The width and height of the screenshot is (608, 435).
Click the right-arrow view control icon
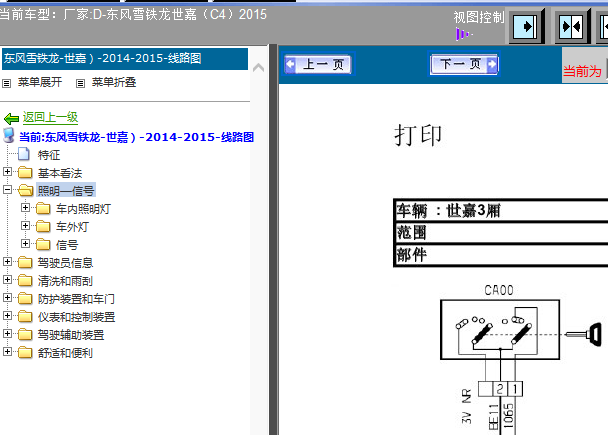pyautogui.click(x=526, y=27)
